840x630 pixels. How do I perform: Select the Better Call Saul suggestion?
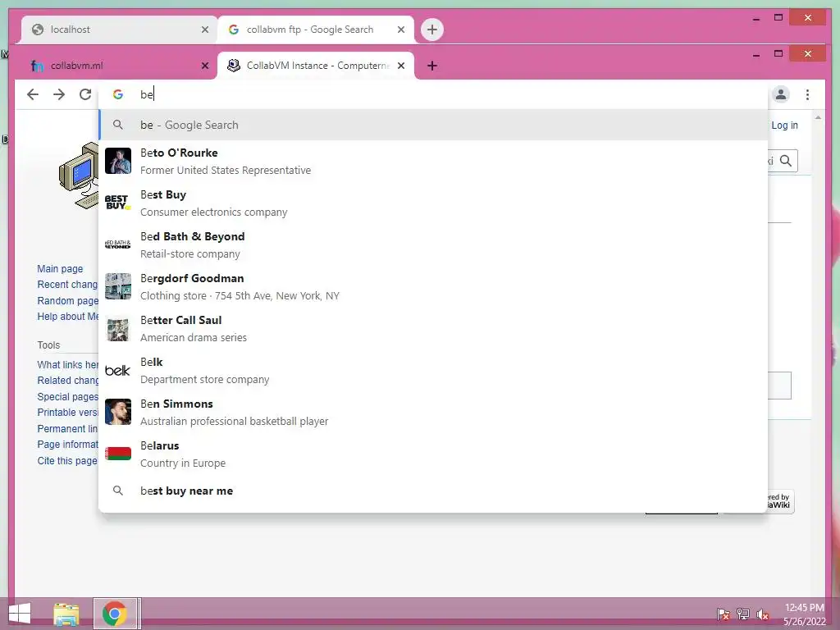pos(433,328)
